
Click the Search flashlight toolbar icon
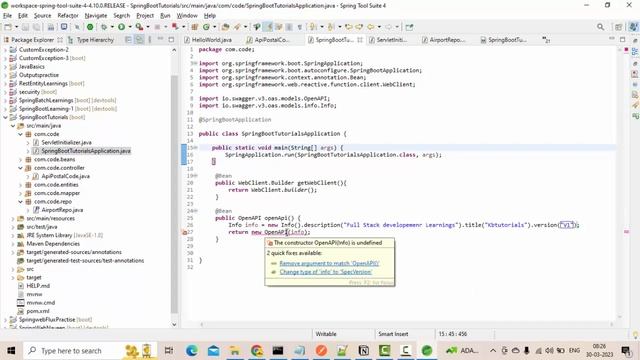click(x=238, y=27)
